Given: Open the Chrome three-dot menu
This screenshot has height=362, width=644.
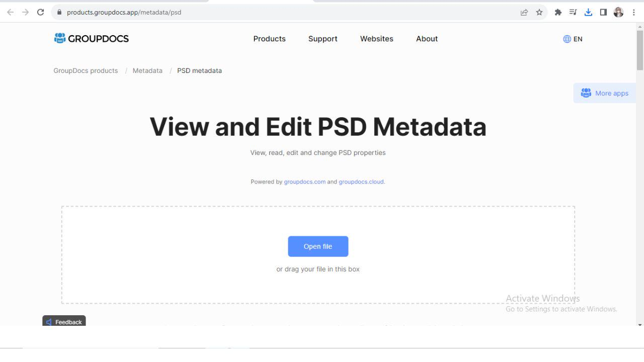Looking at the screenshot, I should point(633,12).
